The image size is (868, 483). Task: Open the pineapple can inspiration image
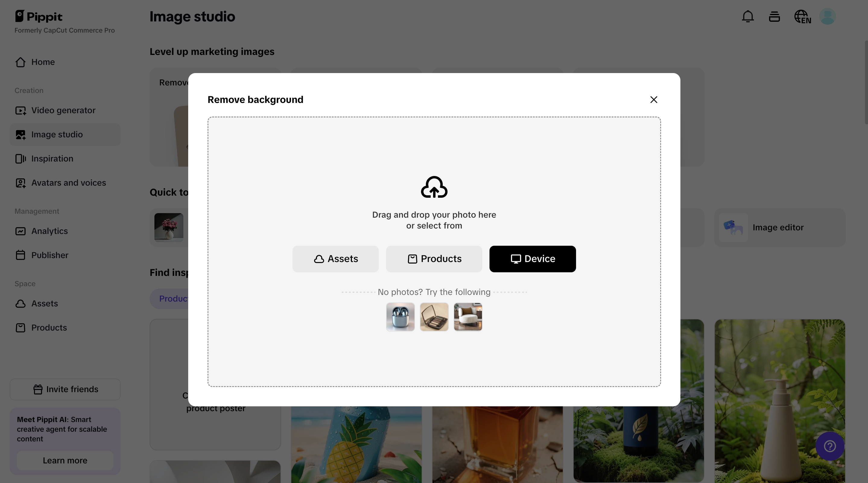(356, 445)
